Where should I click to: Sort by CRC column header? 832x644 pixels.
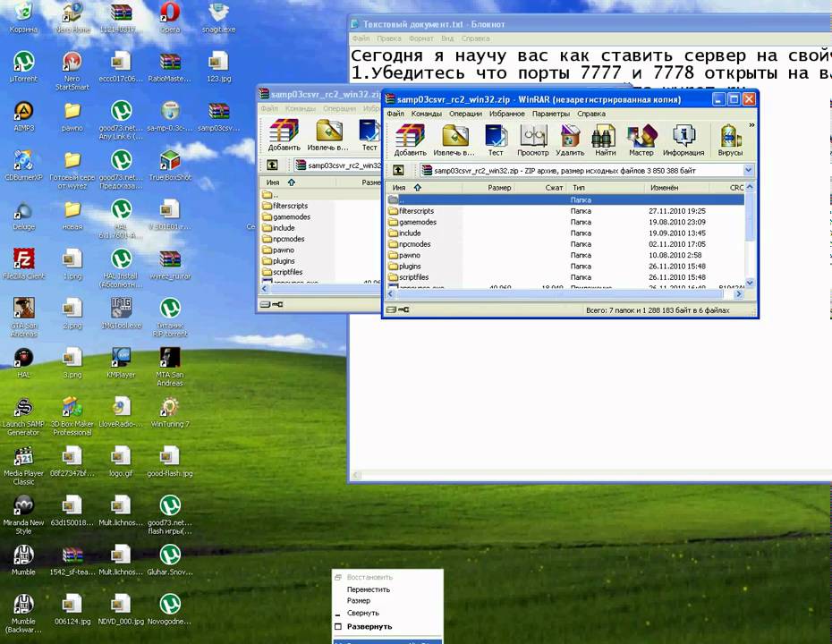[727, 187]
